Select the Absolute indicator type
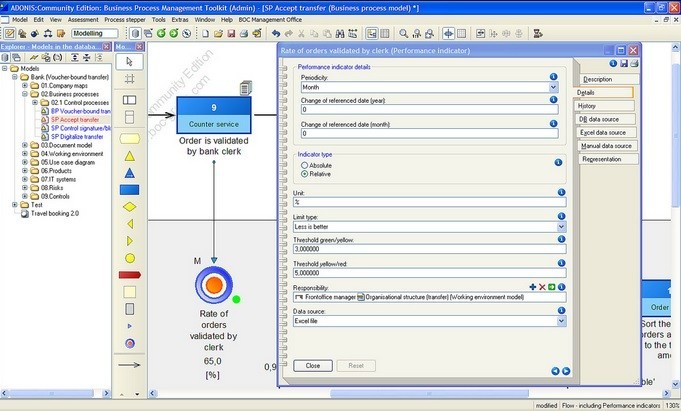 tap(304, 165)
